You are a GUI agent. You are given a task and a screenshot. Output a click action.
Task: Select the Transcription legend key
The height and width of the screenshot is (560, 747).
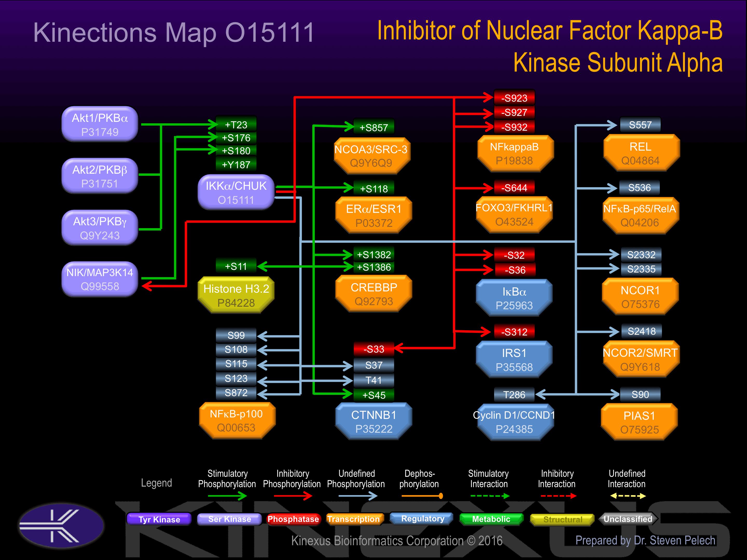pos(355,519)
